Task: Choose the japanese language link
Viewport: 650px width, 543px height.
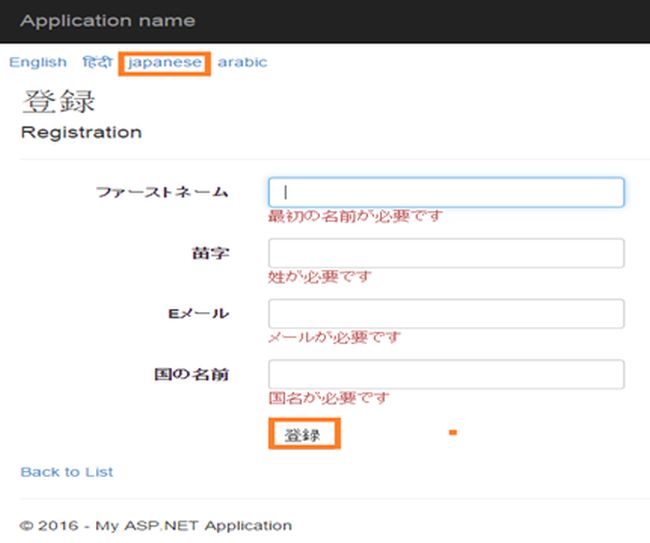Action: click(x=165, y=62)
